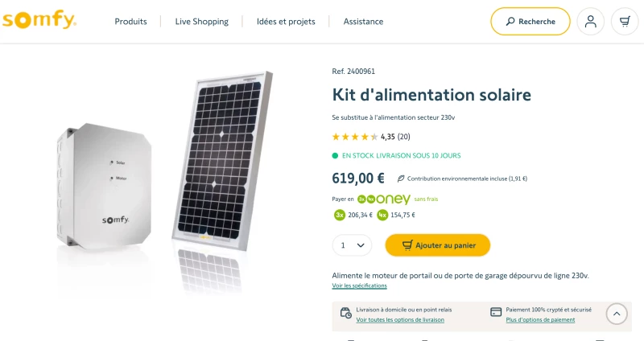644x341 pixels.
Task: Open the Produits menu
Action: (x=130, y=22)
